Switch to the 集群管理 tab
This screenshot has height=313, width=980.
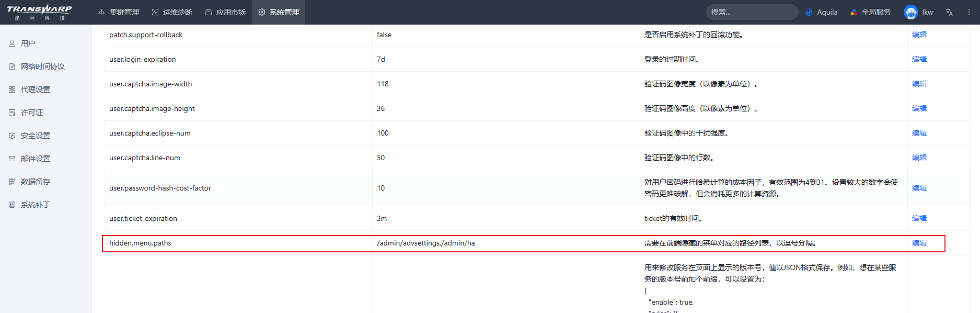click(x=119, y=12)
